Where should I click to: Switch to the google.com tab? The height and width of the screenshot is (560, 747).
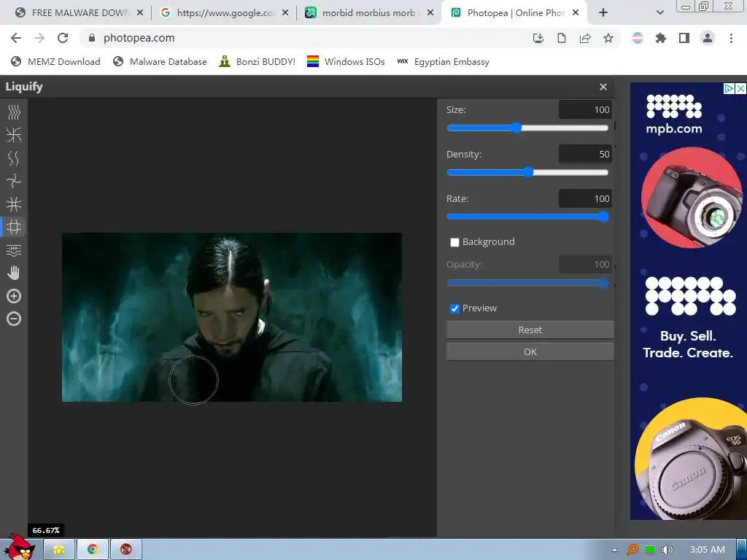[223, 13]
